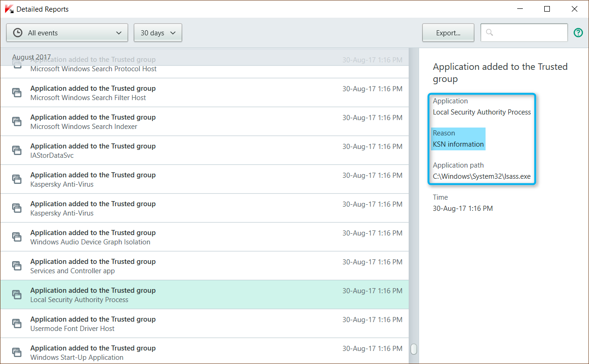Select the Microsoft Windows Search Indexer event
589x364 pixels.
coord(204,121)
